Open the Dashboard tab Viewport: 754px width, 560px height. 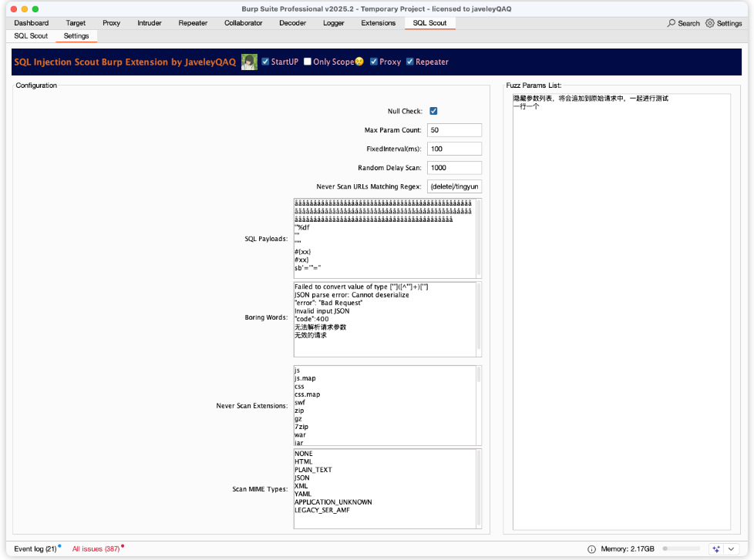pos(32,23)
